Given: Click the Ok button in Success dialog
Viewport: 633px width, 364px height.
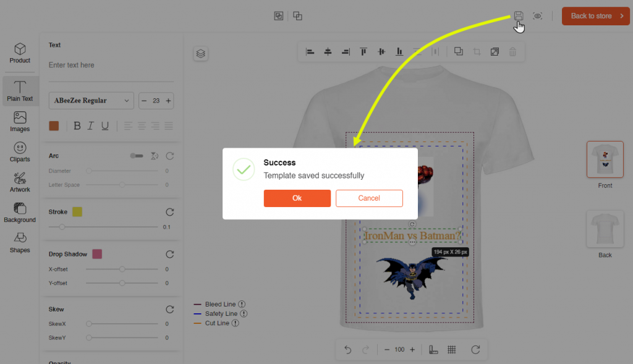Looking at the screenshot, I should (x=297, y=198).
